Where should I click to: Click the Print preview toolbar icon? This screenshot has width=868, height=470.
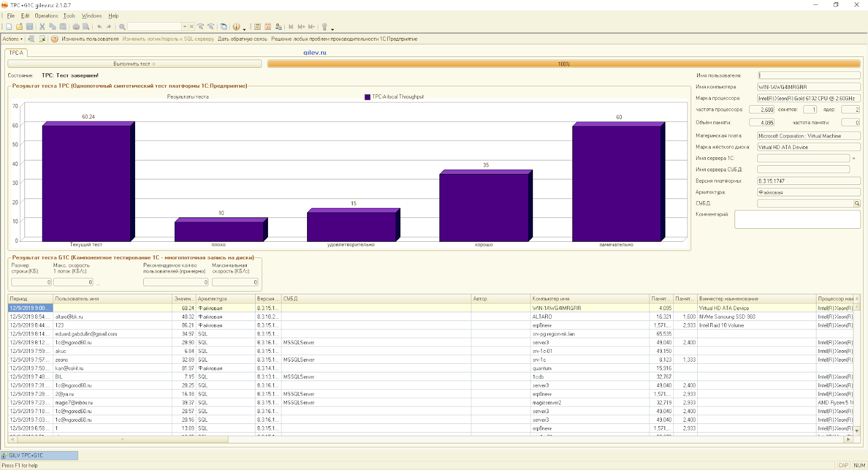(x=86, y=27)
